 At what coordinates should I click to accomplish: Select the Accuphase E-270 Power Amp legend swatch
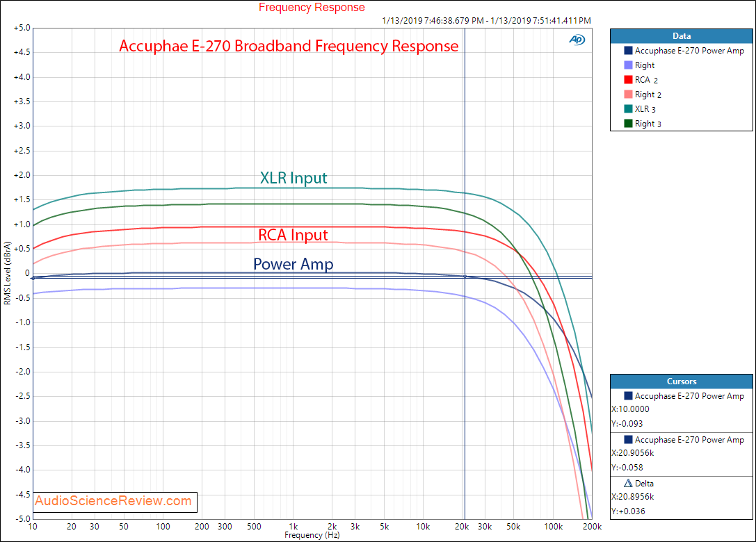628,51
